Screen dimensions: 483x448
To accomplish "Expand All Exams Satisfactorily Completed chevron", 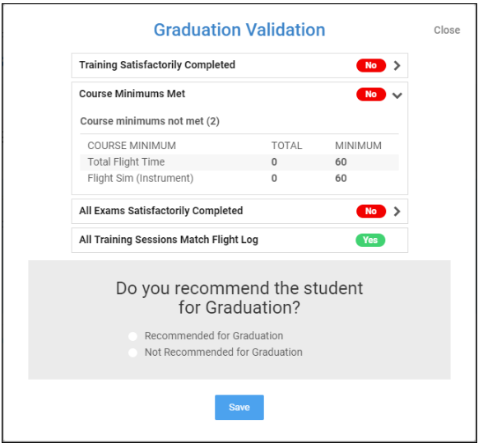I will (x=397, y=212).
